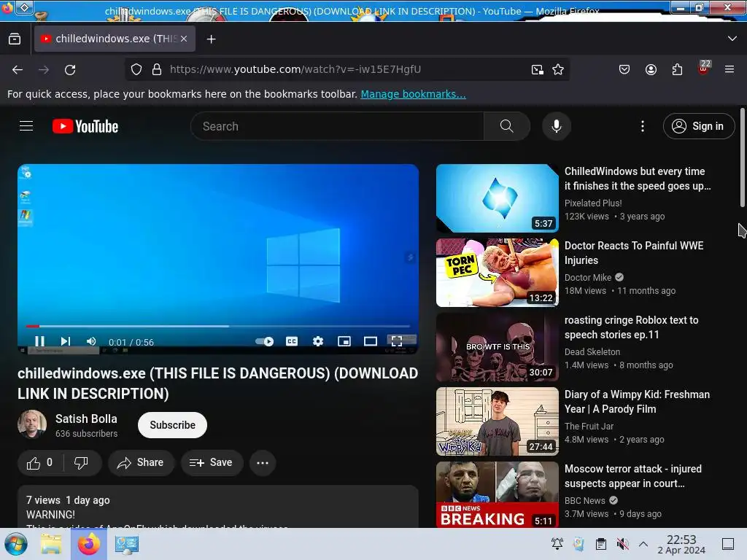
Task: Open the player settings gear
Action: [318, 341]
